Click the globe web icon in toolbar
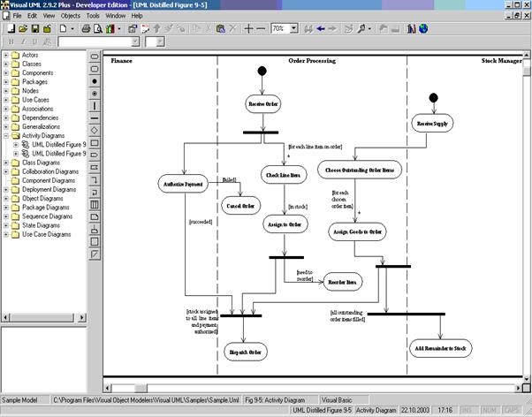The height and width of the screenshot is (417, 532). pos(423,29)
